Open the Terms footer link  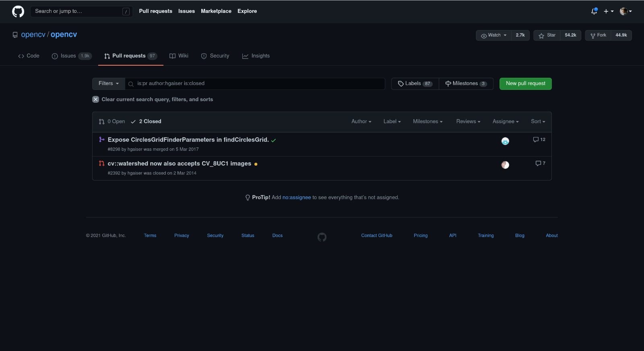click(150, 236)
